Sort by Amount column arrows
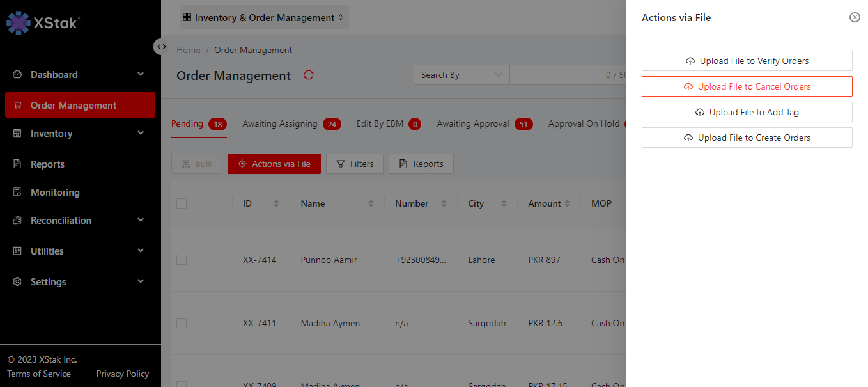This screenshot has height=387, width=868. pos(566,203)
